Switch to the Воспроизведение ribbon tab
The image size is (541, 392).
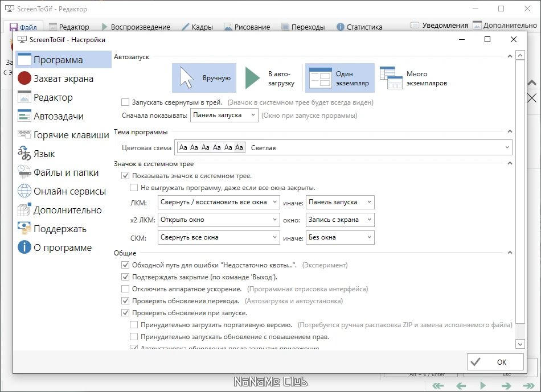point(136,27)
